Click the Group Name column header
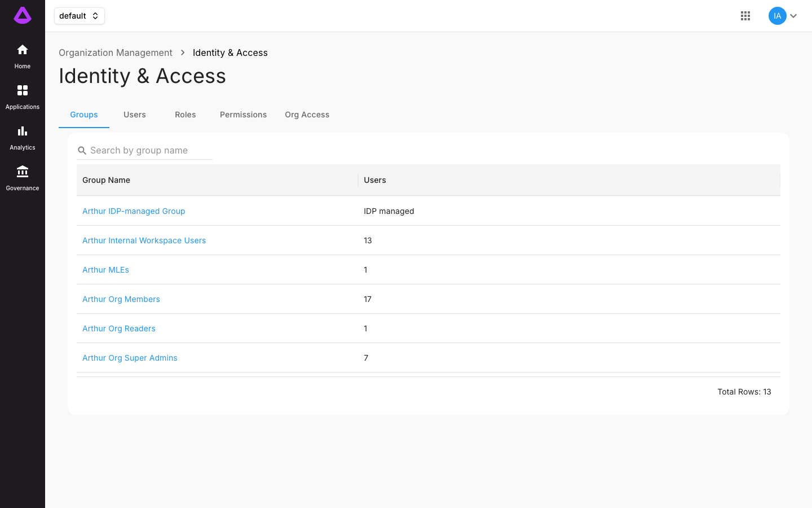The height and width of the screenshot is (508, 812). click(217, 180)
